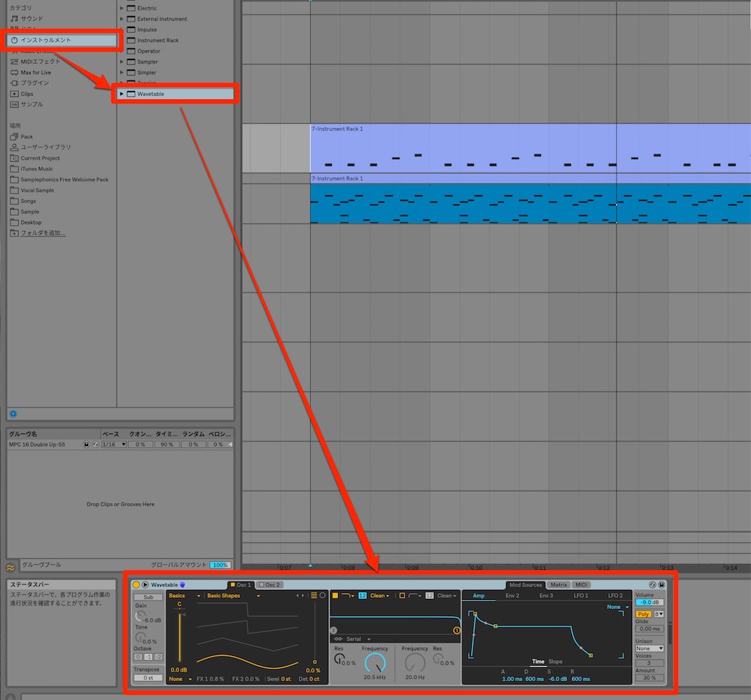The height and width of the screenshot is (700, 751).
Task: Click hot-swap on the MPC 16 groove
Action: tap(95, 444)
